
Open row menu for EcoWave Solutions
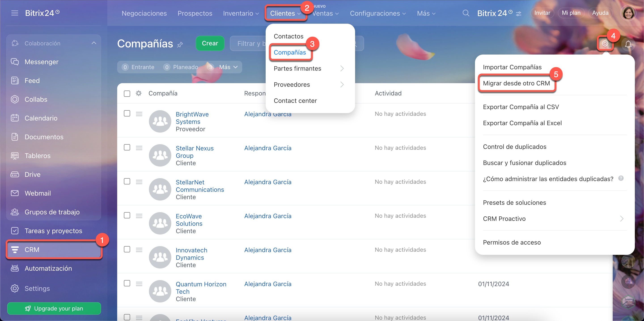click(139, 216)
